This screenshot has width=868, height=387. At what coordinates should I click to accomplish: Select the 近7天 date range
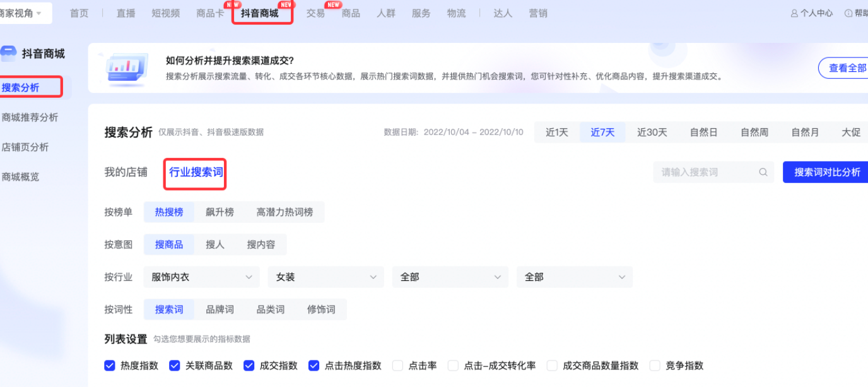click(x=602, y=133)
